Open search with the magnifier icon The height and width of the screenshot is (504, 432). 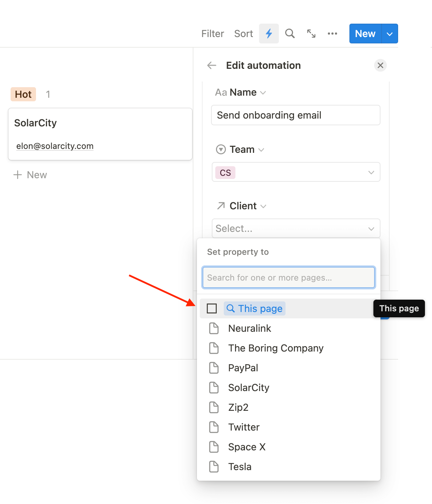pyautogui.click(x=290, y=34)
